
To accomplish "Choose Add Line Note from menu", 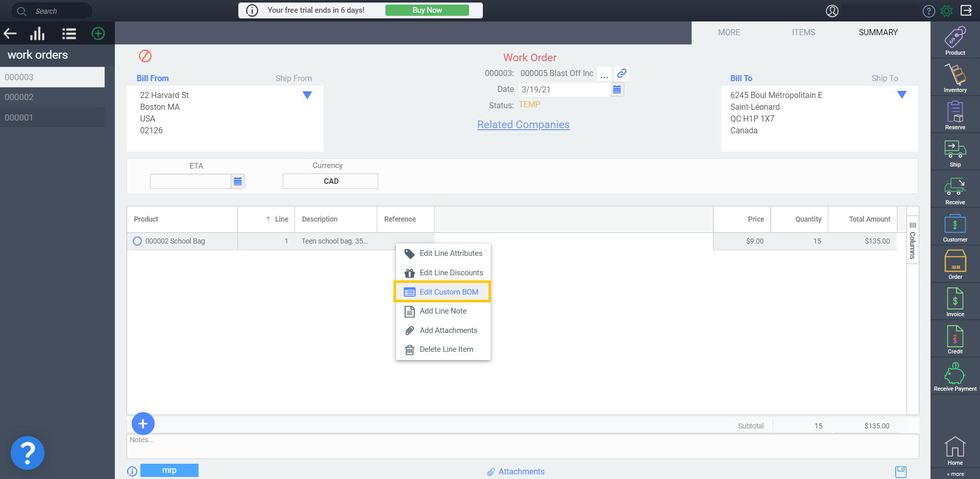I will tap(443, 311).
